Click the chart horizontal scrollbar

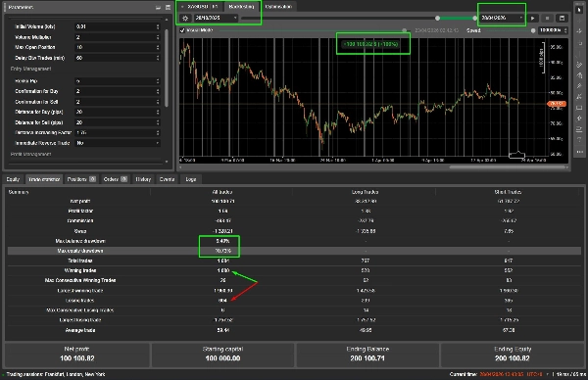507,167
